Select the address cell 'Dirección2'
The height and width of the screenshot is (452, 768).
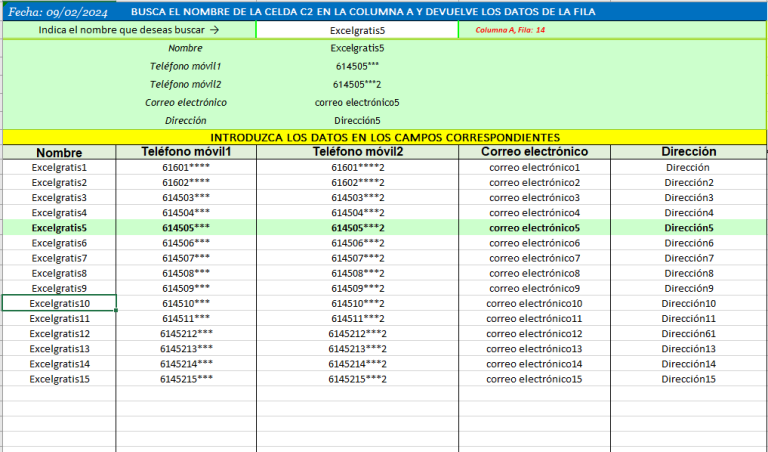[689, 183]
